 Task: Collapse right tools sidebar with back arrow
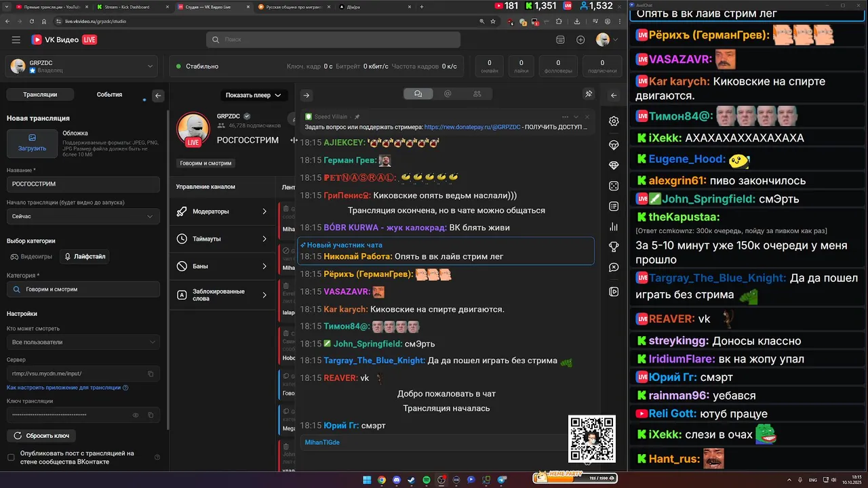(x=614, y=96)
